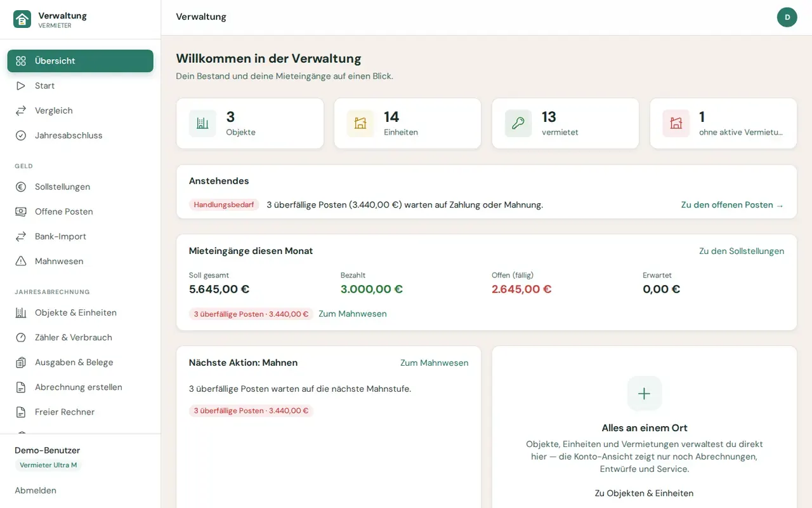Click Zum Mahnwesen link beside the 3.440,00 € badge in Mieteingänge

pyautogui.click(x=353, y=314)
